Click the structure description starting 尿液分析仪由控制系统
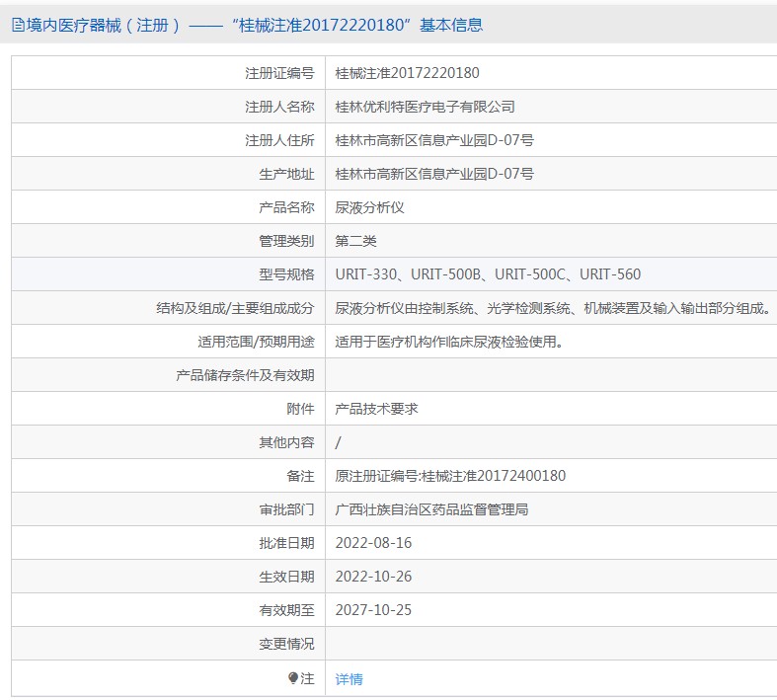 553,308
